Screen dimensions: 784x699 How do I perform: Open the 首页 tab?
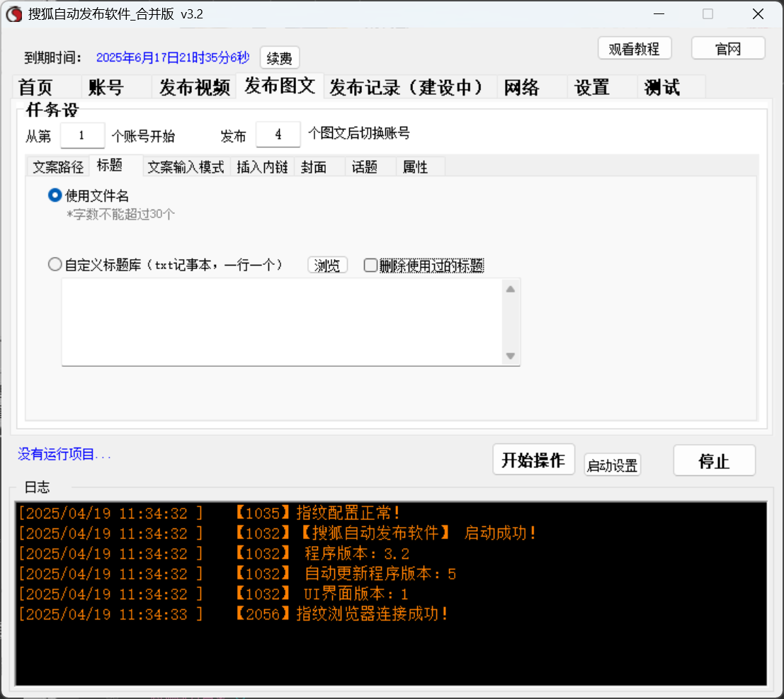pyautogui.click(x=47, y=87)
